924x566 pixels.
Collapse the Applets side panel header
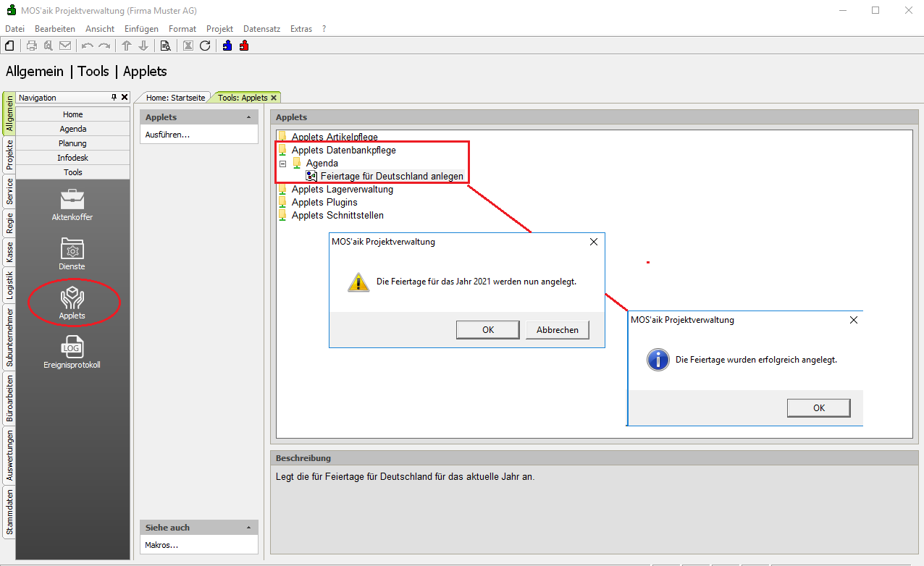[248, 117]
